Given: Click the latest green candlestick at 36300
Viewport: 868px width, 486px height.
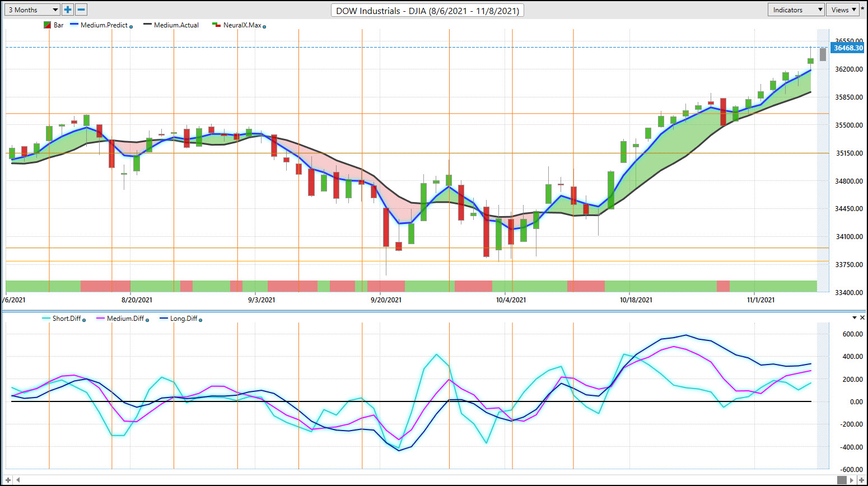Looking at the screenshot, I should click(810, 61).
